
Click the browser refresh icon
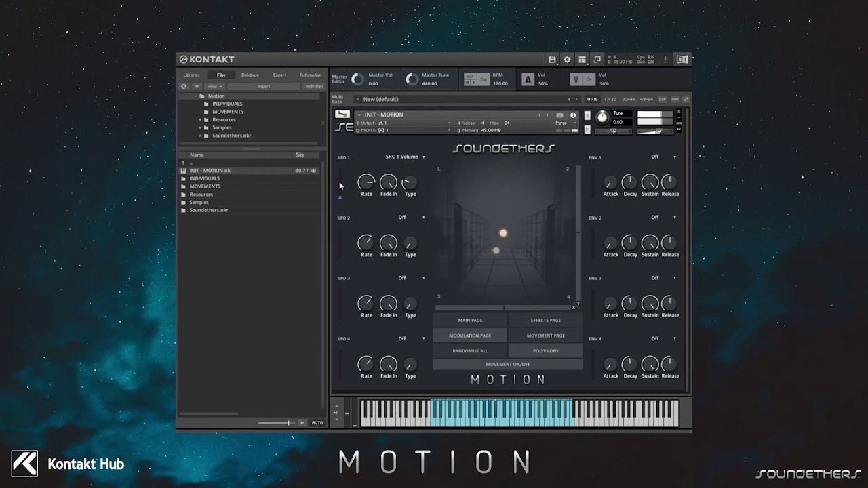[x=184, y=86]
